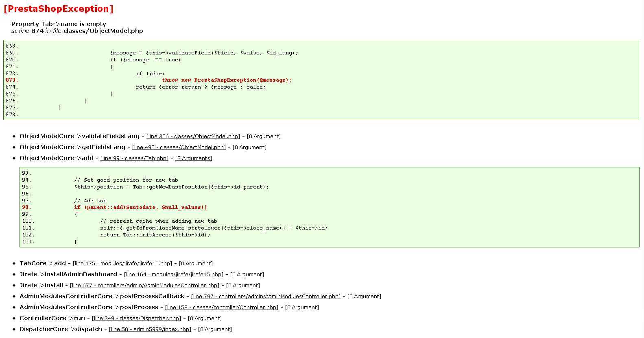This screenshot has height=338, width=644.
Task: Expand the 2 Arguments link
Action: point(194,158)
